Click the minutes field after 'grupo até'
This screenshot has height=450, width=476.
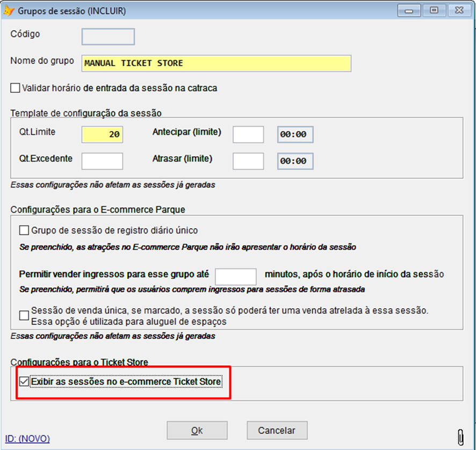(x=235, y=277)
